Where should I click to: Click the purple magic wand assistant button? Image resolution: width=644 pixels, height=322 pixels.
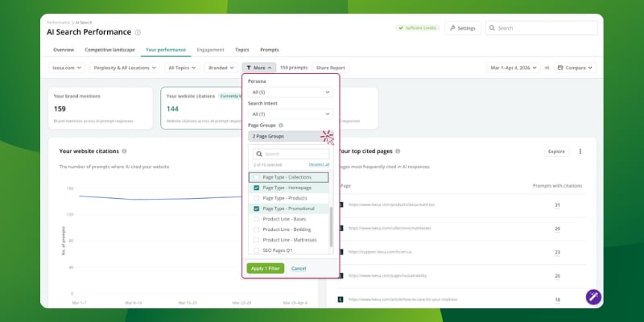[593, 296]
